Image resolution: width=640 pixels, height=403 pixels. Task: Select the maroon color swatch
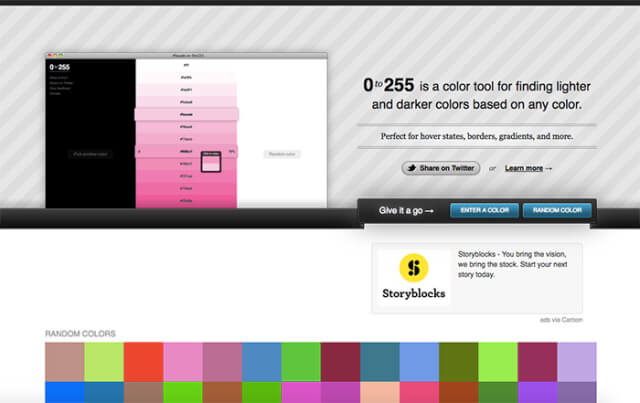340,362
